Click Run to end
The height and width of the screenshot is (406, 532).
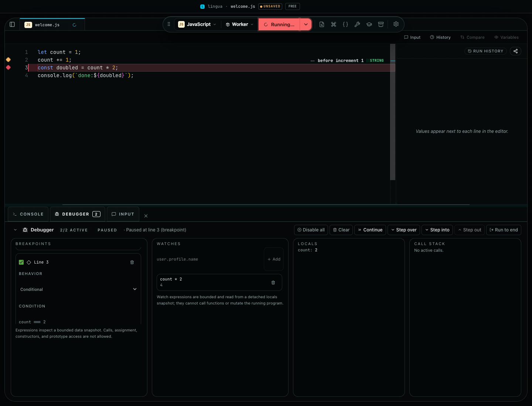[x=504, y=230]
